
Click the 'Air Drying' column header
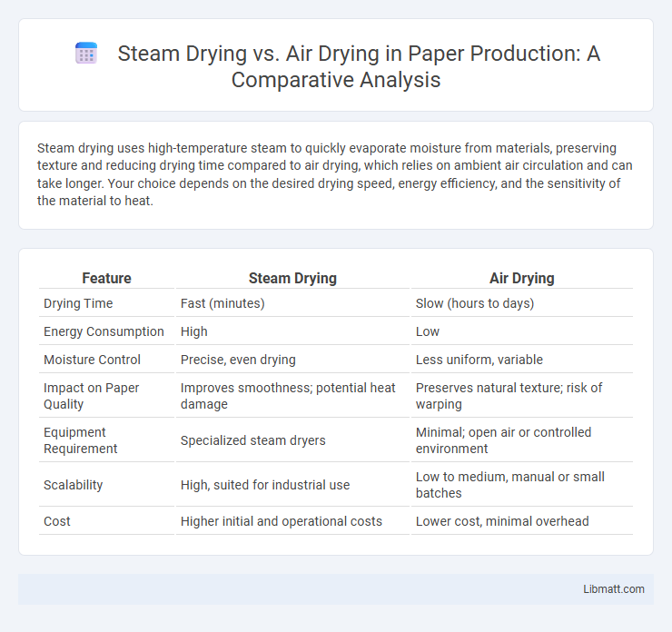pos(521,279)
